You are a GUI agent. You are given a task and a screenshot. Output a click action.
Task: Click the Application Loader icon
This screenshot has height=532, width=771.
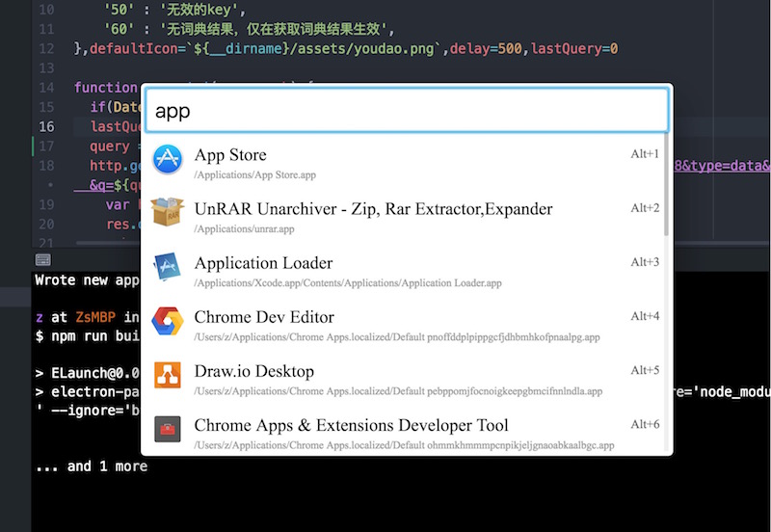pyautogui.click(x=167, y=267)
